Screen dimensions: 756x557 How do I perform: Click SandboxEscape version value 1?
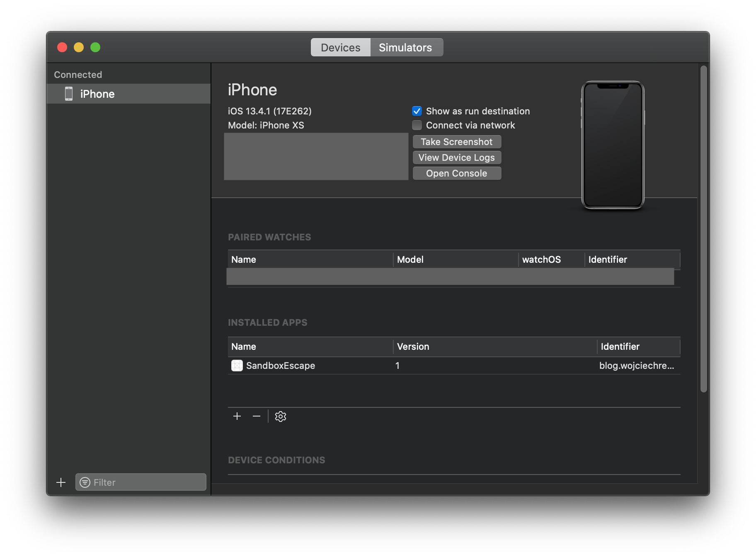point(397,366)
